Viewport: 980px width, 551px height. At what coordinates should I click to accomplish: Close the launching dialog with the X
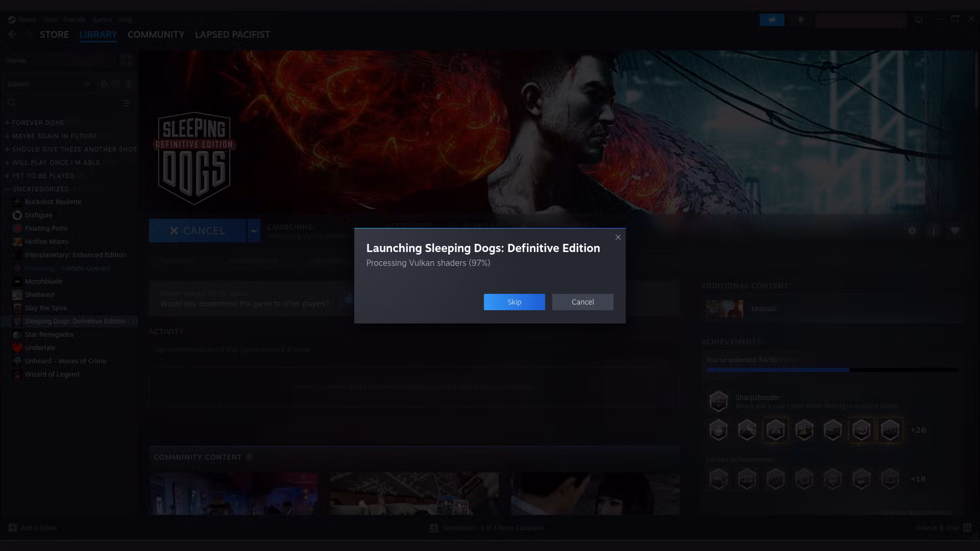[618, 237]
